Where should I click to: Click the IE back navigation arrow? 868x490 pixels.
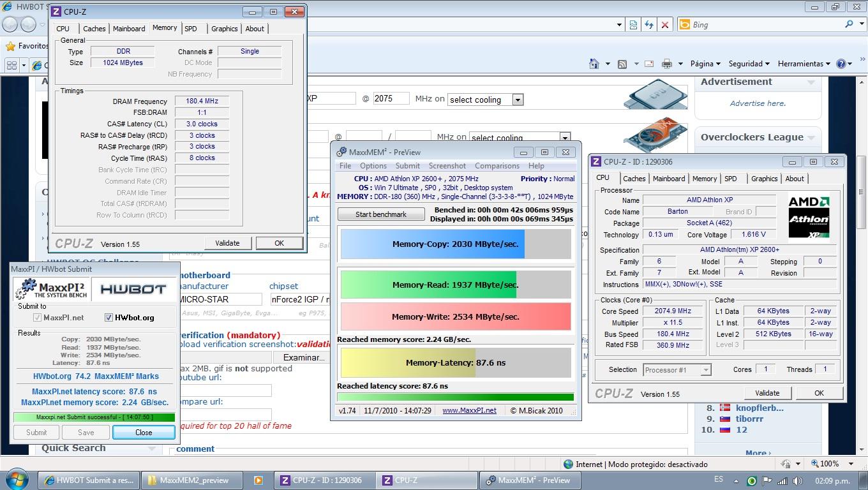[10, 24]
